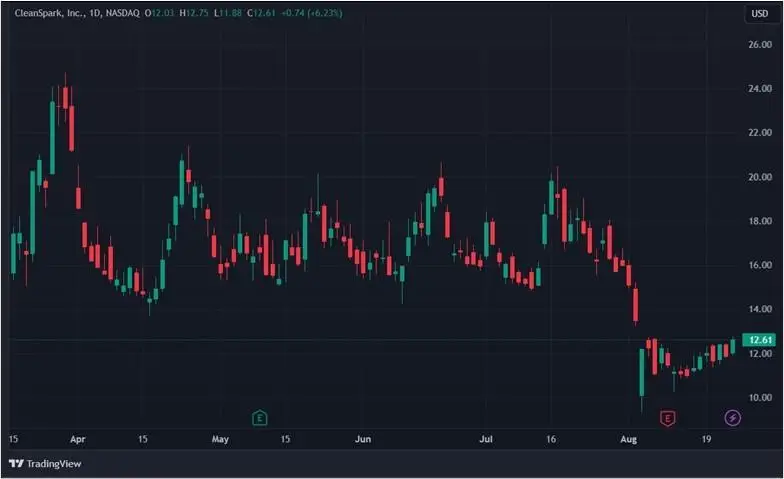Open the USD currency selector
784x479 pixels.
click(759, 13)
